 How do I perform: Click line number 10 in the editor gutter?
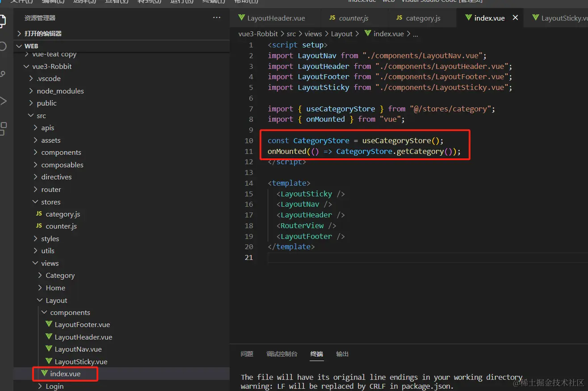(x=249, y=140)
